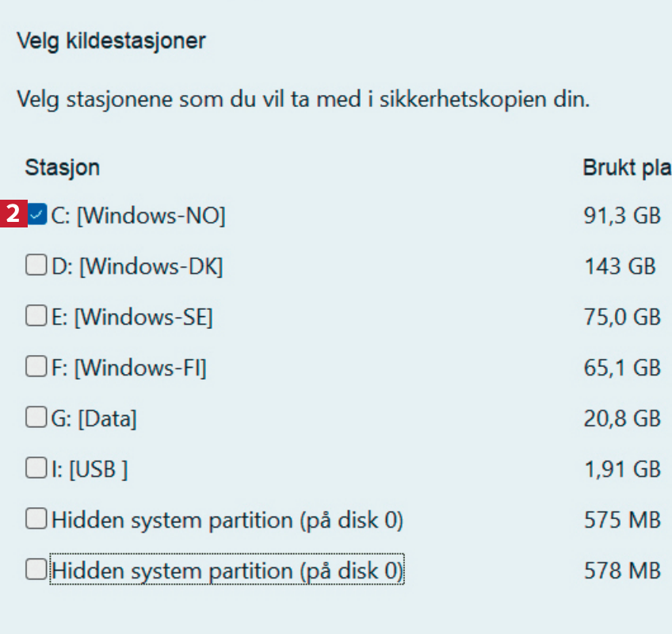Image resolution: width=672 pixels, height=634 pixels.
Task: Click the E: [Windows-SE] drive label text
Action: [132, 318]
